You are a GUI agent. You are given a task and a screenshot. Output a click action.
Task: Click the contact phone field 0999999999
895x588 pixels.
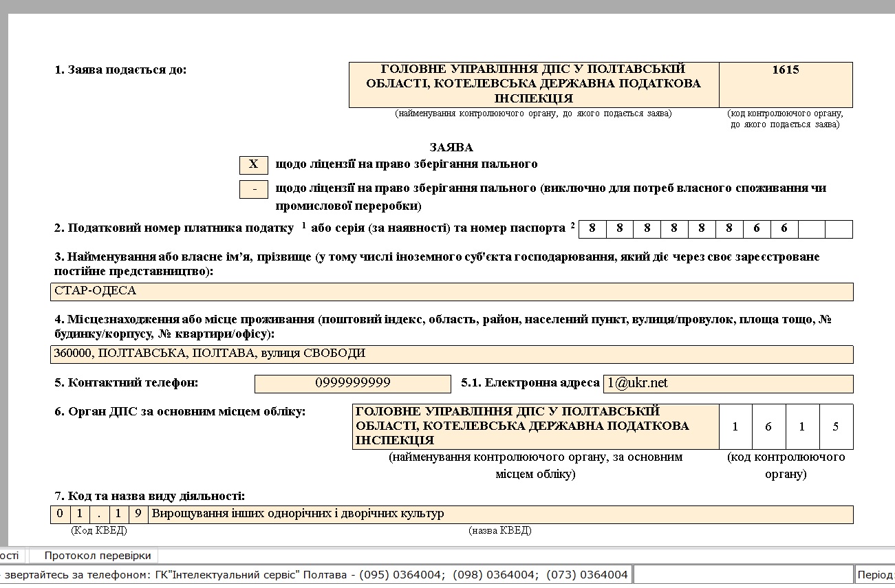pos(352,384)
